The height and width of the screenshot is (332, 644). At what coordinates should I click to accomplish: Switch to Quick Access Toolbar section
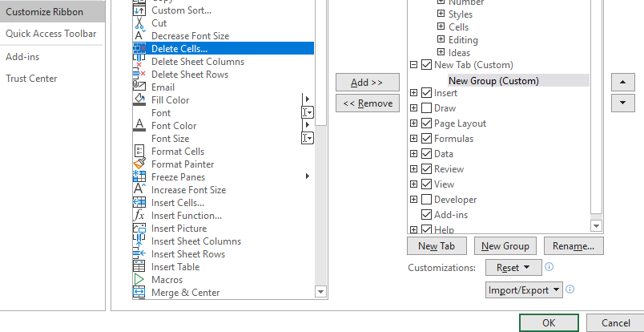[51, 34]
